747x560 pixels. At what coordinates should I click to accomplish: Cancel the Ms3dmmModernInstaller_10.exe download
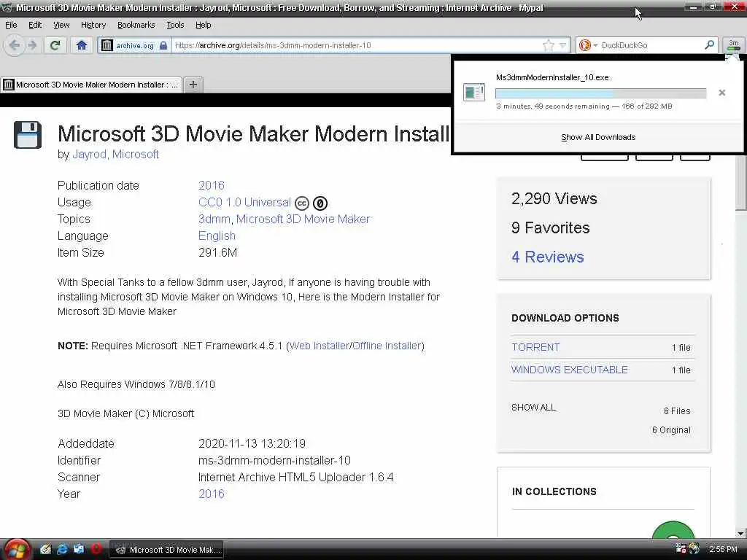pos(721,93)
